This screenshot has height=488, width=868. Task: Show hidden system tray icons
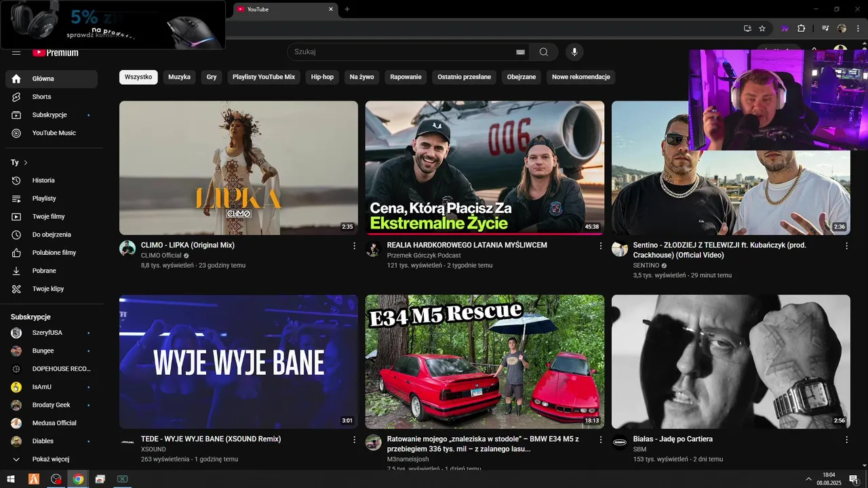[x=808, y=479]
